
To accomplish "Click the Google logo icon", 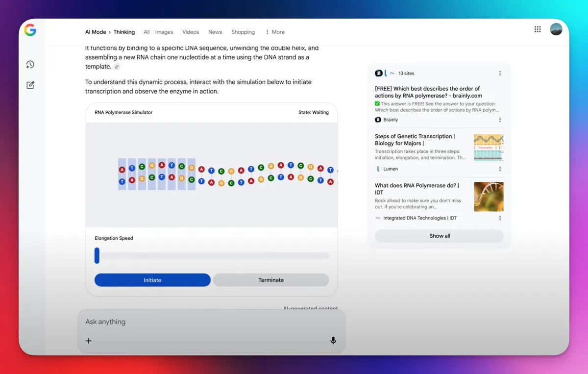I will pos(30,30).
